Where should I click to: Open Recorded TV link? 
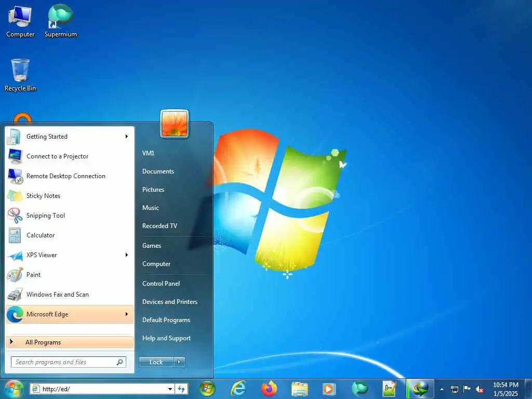click(x=160, y=226)
